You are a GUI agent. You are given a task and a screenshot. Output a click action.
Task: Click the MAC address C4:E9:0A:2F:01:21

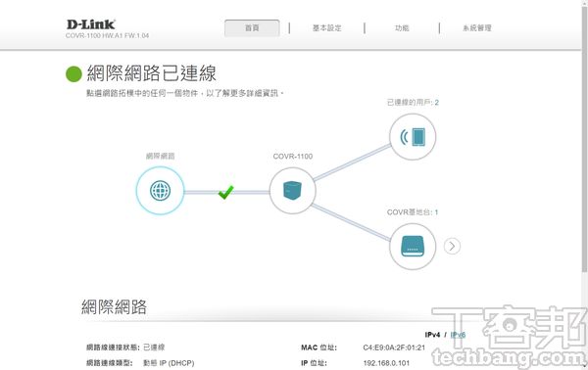(394, 347)
